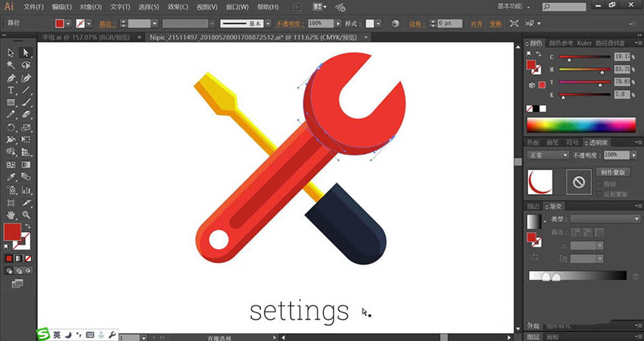The height and width of the screenshot is (341, 644).
Task: Select the Type (T) tool
Action: click(11, 90)
